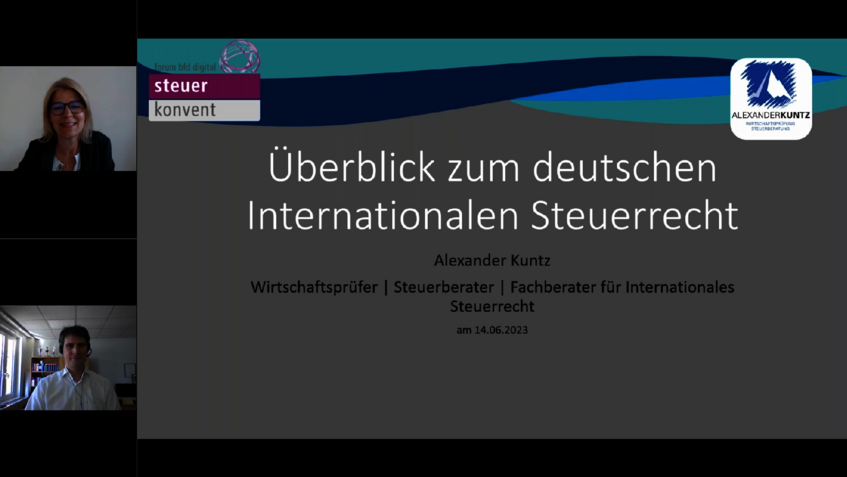This screenshot has height=477, width=847.
Task: Click the date "am 14.06.2023"
Action: (492, 330)
